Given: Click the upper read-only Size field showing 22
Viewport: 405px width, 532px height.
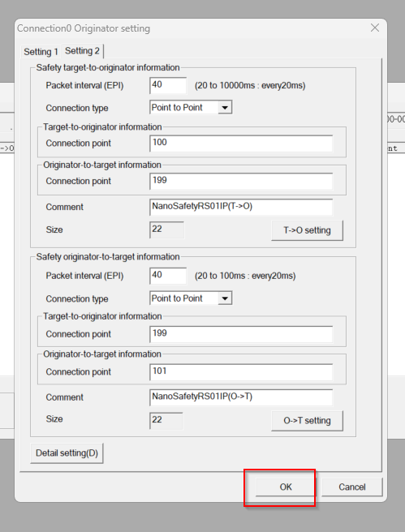Looking at the screenshot, I should [x=166, y=230].
